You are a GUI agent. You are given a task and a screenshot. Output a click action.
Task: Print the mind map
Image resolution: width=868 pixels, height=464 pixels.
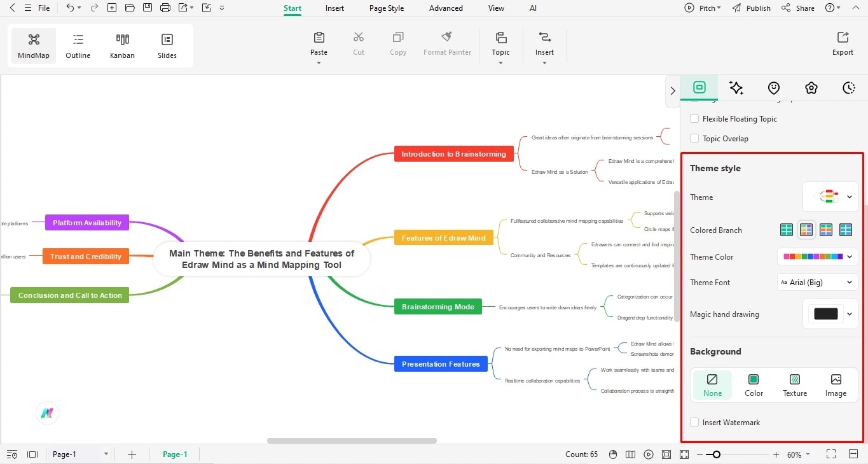pos(165,8)
